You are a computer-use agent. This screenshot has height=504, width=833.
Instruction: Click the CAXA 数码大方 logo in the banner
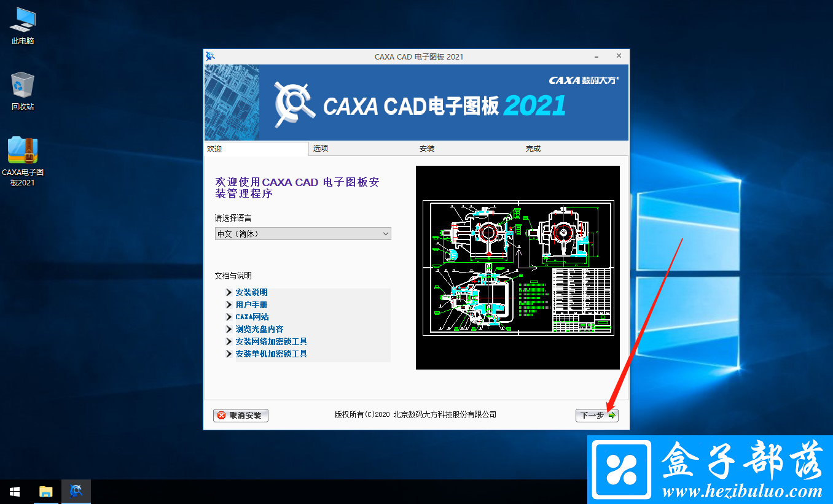click(583, 80)
